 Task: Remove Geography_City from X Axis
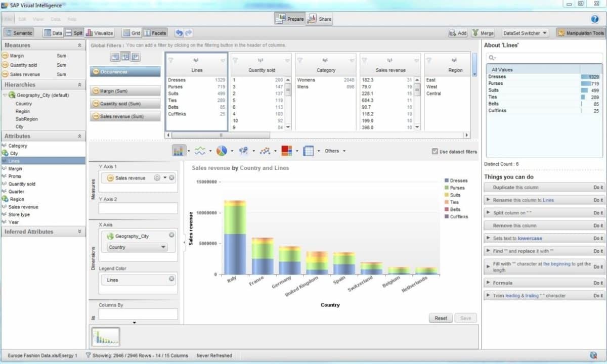pos(171,236)
